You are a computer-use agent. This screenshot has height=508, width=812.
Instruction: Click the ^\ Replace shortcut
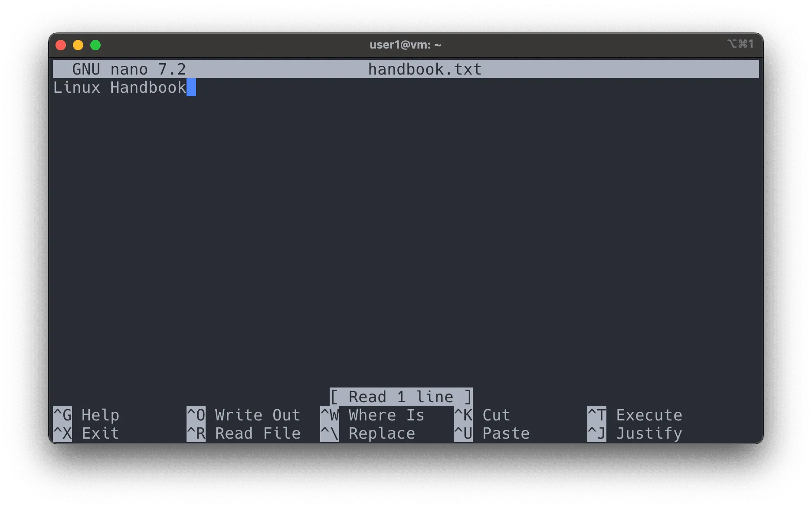(368, 433)
